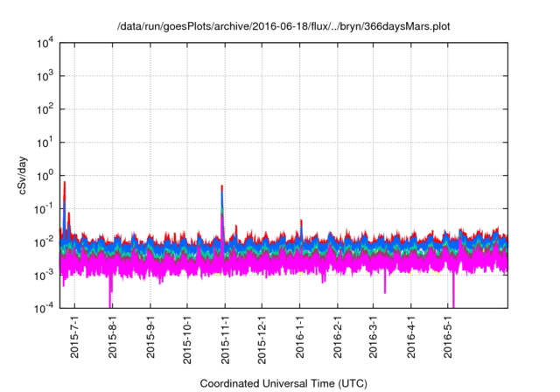560x392 pixels.
Task: Click the 10^2 y-axis tick label
Action: 45,109
